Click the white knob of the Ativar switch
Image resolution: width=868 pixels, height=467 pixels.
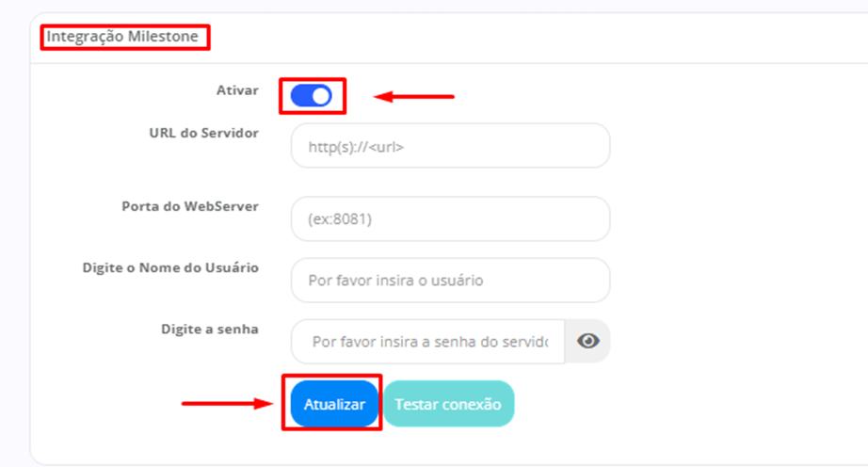[321, 95]
